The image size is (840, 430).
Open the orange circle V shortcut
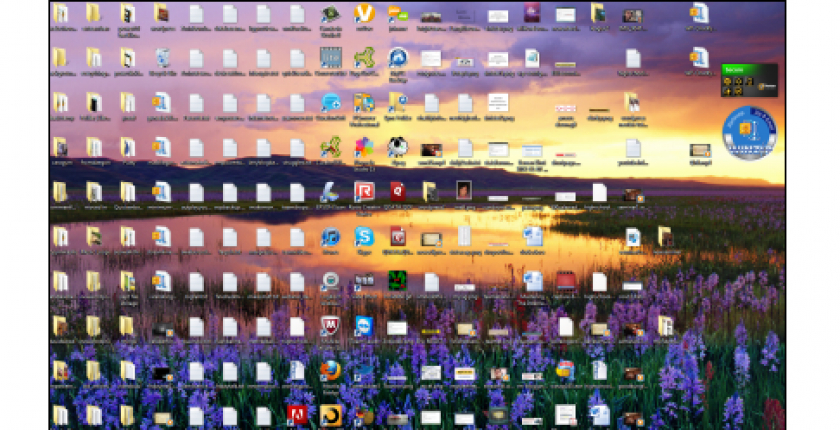tap(364, 13)
